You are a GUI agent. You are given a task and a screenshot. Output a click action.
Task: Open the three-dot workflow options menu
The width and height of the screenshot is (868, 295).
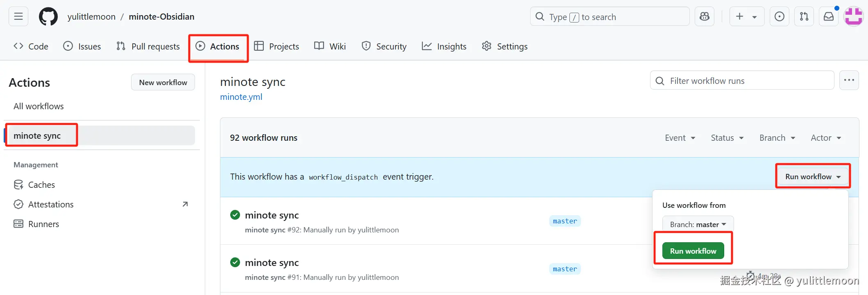[x=849, y=80]
